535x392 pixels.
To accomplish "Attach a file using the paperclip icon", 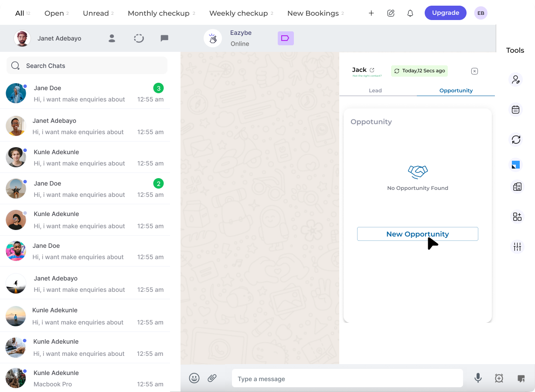I will [x=212, y=378].
